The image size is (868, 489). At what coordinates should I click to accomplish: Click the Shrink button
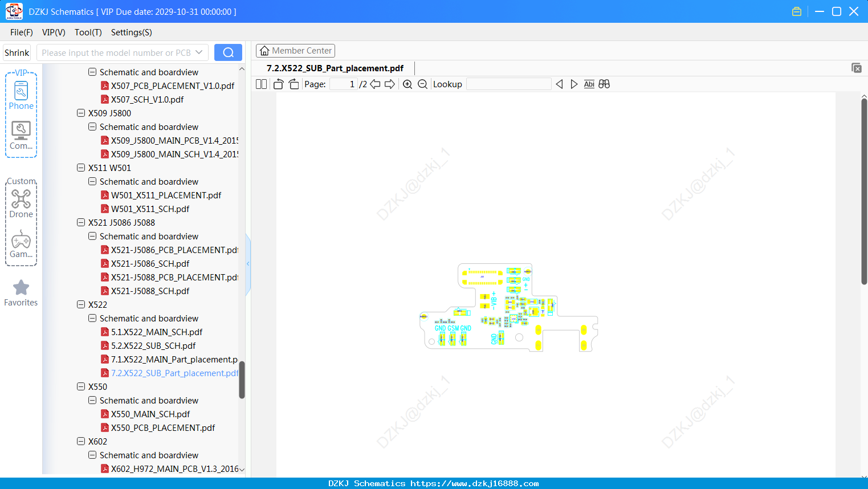click(x=17, y=52)
